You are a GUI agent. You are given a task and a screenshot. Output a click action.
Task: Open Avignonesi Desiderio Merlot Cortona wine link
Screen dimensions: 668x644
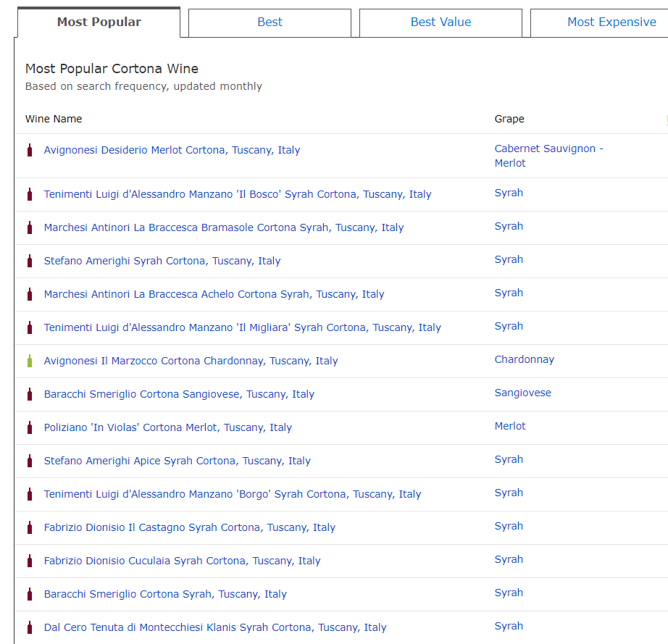click(172, 150)
